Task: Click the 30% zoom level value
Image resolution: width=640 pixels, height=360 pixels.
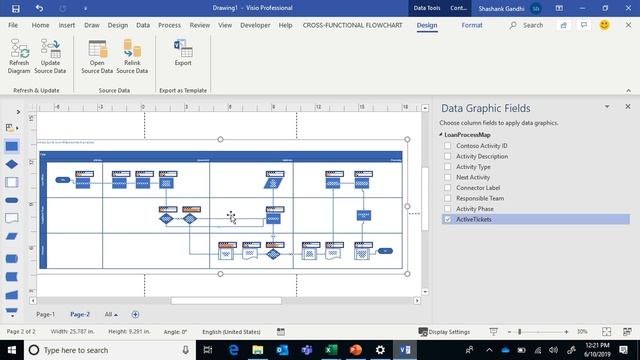Action: pyautogui.click(x=582, y=332)
